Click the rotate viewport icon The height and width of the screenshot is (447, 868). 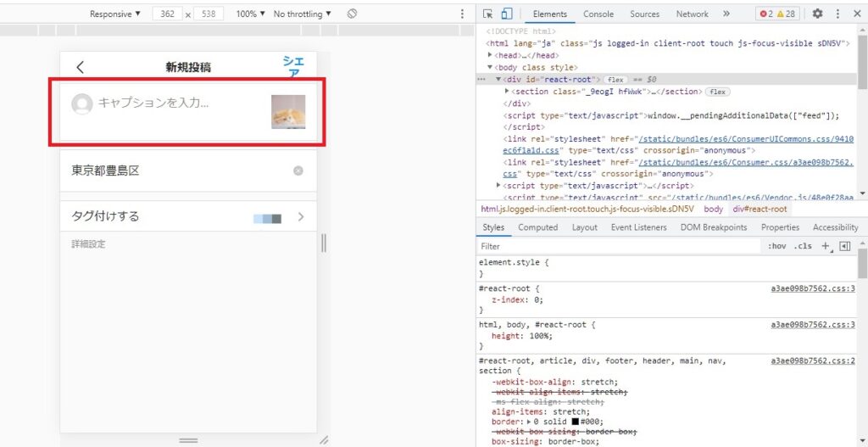click(352, 14)
